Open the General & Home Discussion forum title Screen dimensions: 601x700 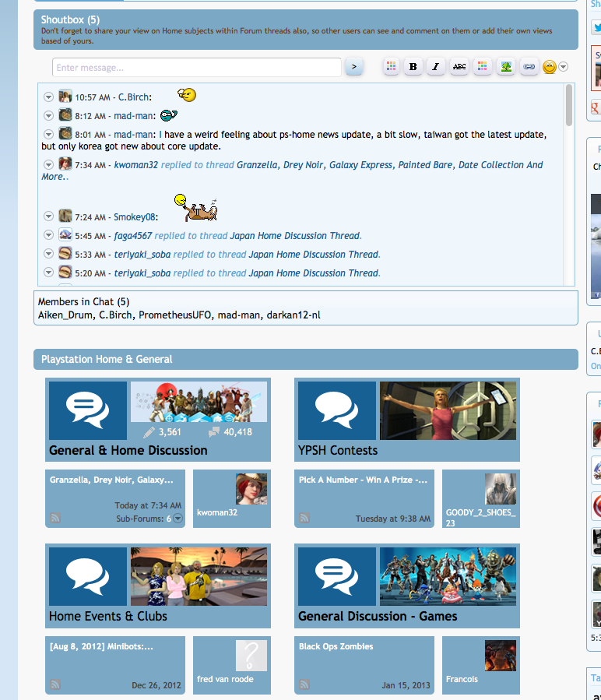(128, 450)
